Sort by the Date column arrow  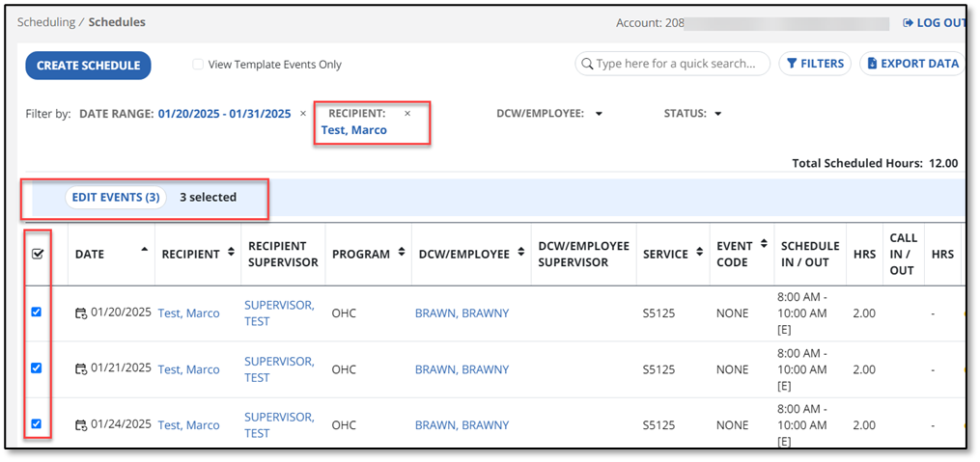click(x=145, y=250)
